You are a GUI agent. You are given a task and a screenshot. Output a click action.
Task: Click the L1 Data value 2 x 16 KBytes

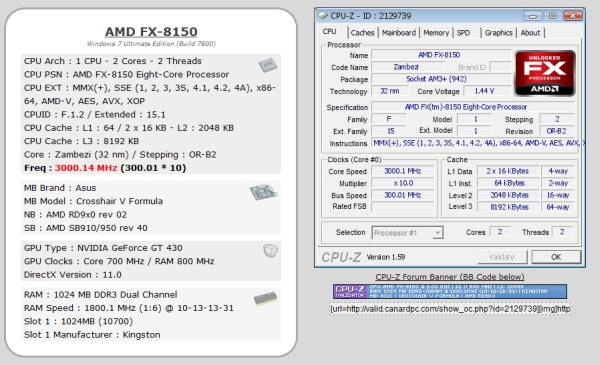coord(508,171)
